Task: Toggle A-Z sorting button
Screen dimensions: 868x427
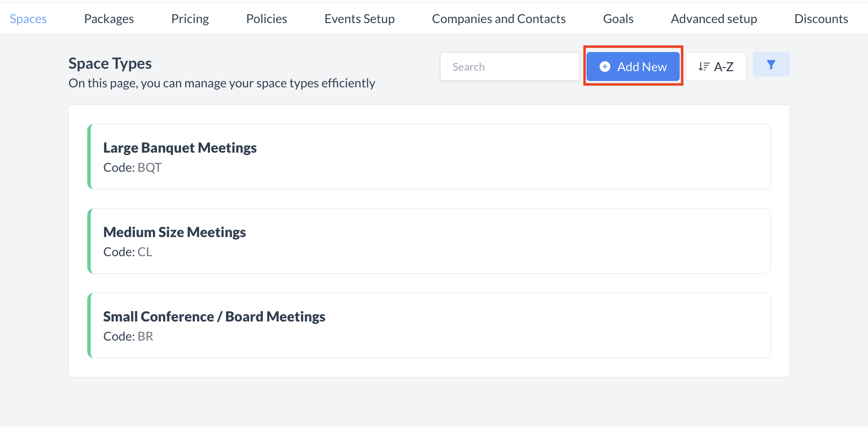Action: coord(716,67)
